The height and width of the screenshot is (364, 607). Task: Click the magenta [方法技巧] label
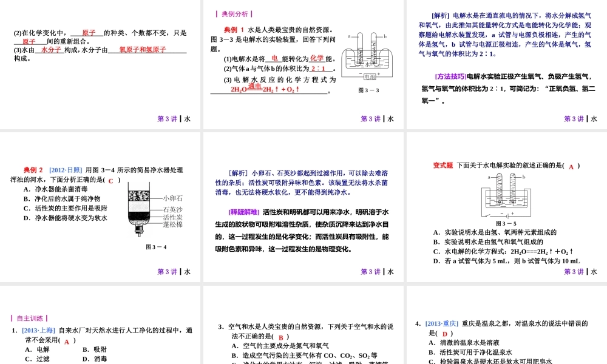450,76
